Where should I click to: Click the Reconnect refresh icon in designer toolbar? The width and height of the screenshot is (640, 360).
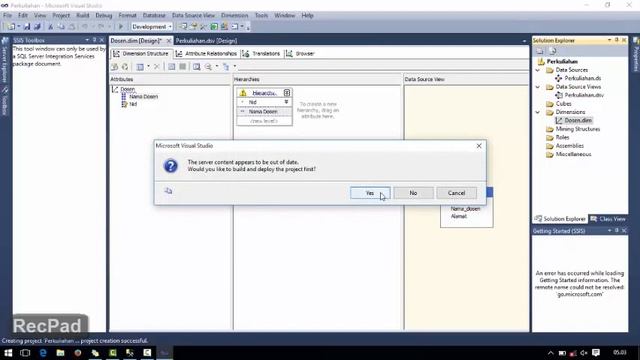(x=125, y=67)
